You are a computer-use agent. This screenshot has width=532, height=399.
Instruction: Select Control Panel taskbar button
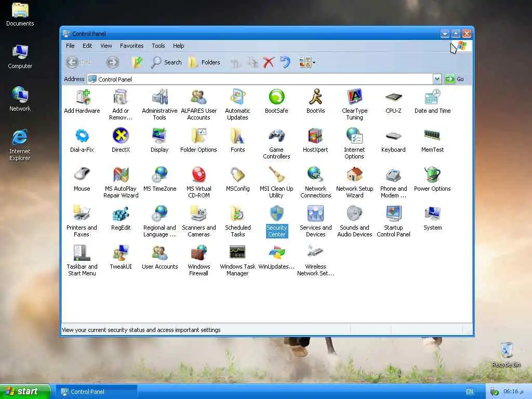(96, 392)
